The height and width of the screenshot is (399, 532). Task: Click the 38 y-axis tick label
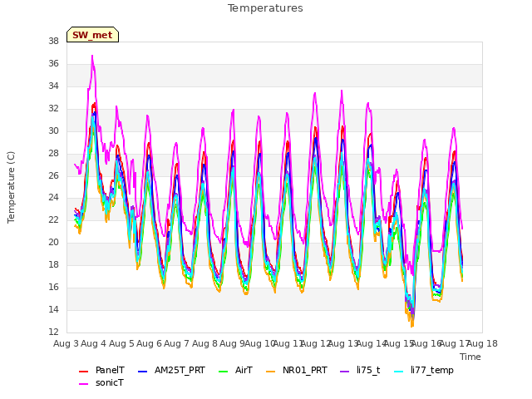point(53,42)
